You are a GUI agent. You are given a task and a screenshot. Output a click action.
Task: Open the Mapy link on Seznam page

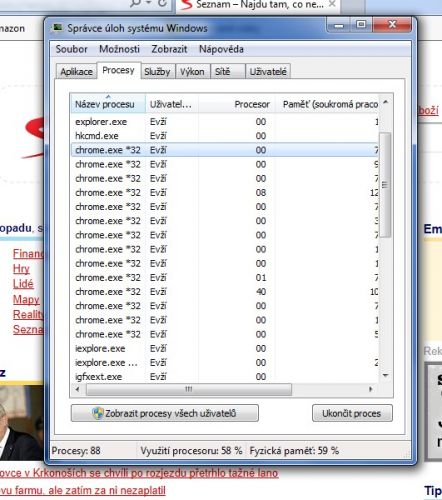pos(26,299)
